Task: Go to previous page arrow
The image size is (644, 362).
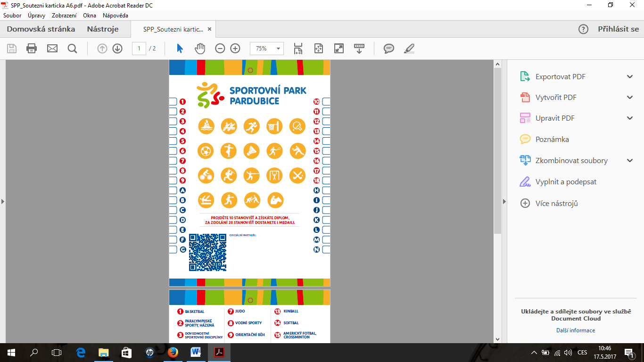Action: pyautogui.click(x=102, y=48)
